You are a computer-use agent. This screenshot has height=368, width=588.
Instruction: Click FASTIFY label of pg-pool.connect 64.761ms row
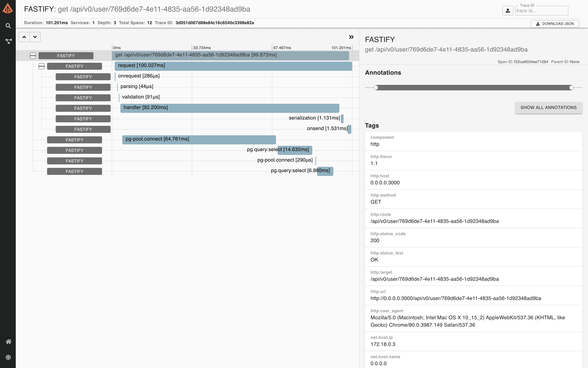[x=75, y=140]
